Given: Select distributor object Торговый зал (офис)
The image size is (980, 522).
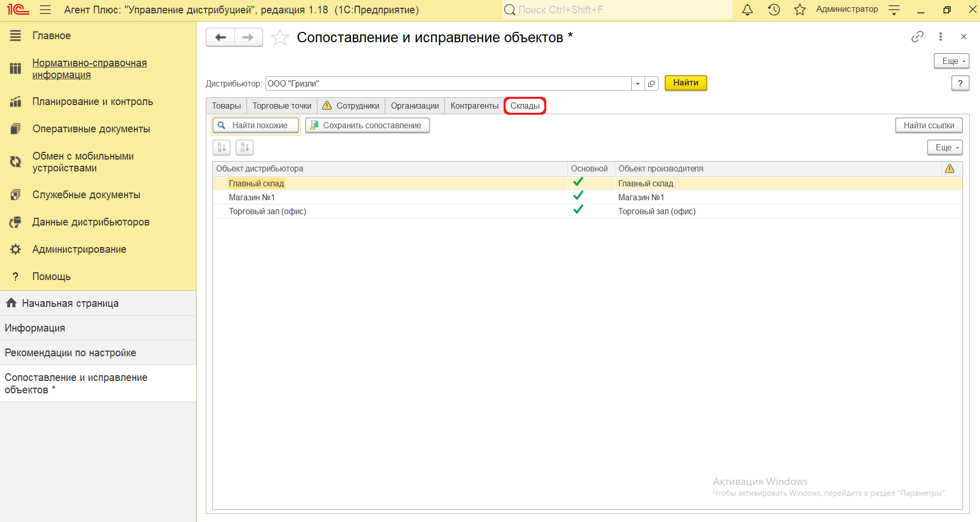Looking at the screenshot, I should (390, 211).
